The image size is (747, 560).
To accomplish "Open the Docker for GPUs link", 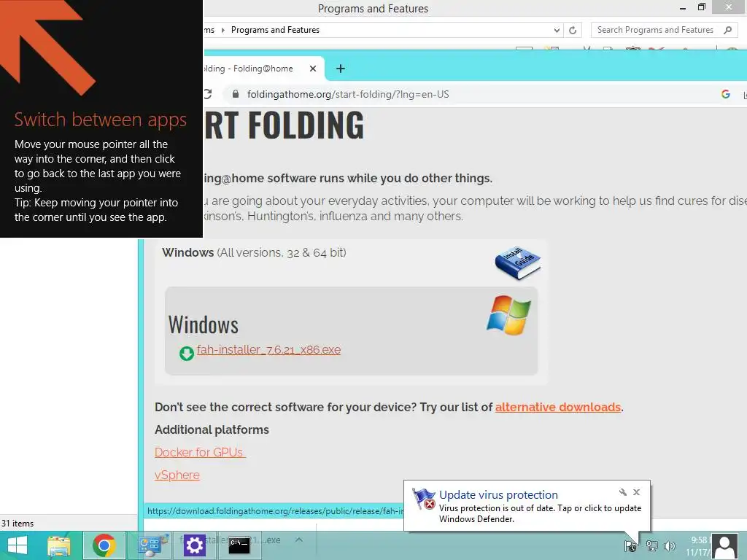I will pos(200,452).
